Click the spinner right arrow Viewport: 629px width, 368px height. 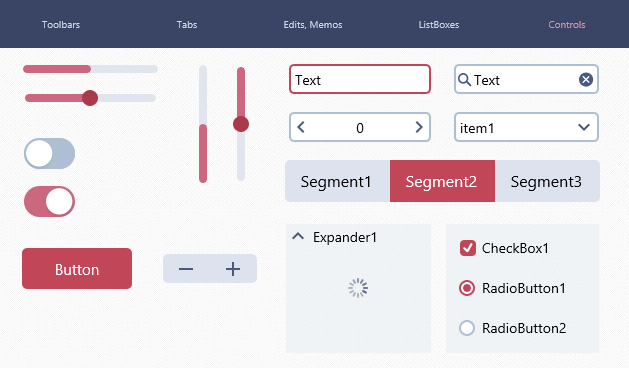[x=419, y=127]
